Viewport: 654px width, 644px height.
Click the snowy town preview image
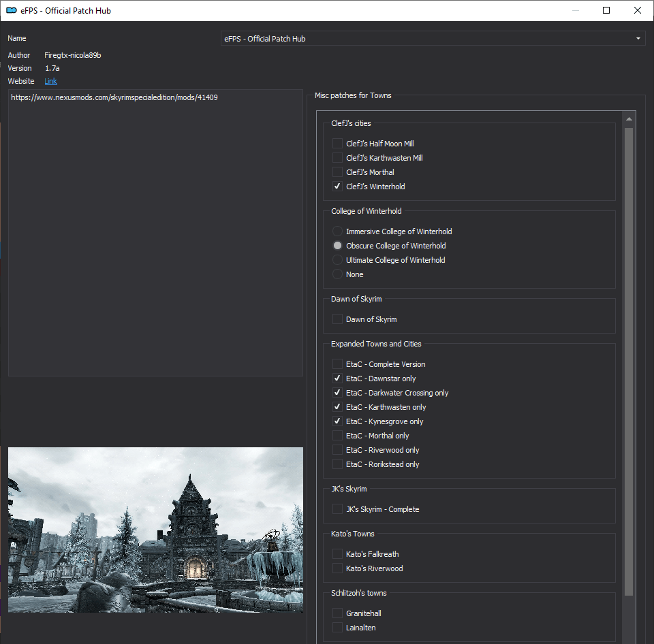[155, 530]
